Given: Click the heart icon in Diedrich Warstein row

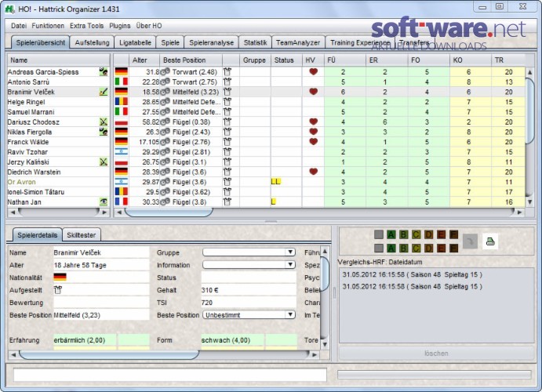Looking at the screenshot, I should 314,172.
